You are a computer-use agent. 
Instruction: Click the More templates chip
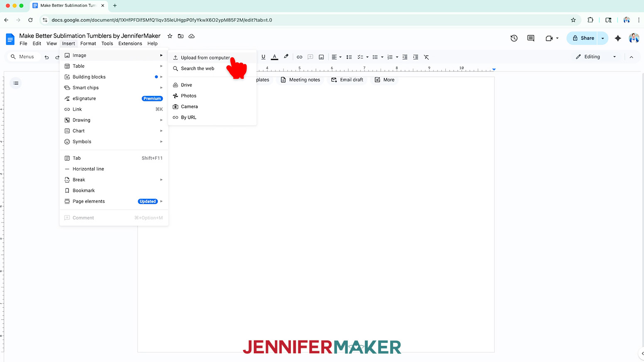coord(385,80)
